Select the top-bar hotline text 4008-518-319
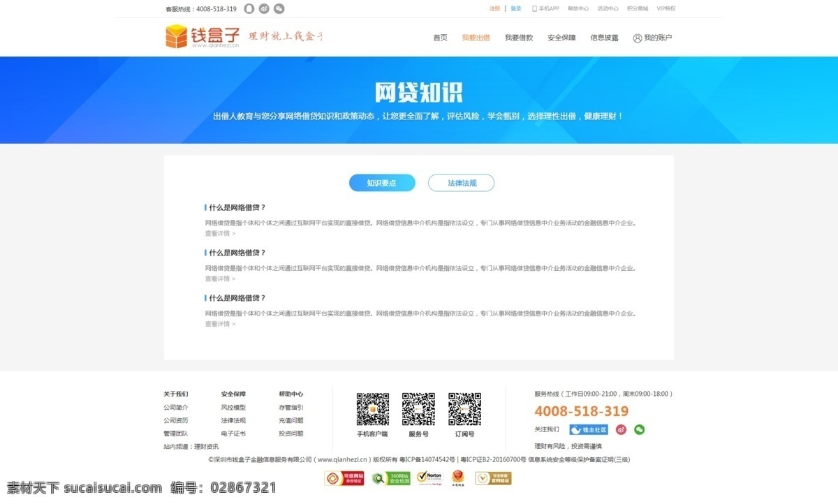This screenshot has width=838, height=504. (x=216, y=9)
